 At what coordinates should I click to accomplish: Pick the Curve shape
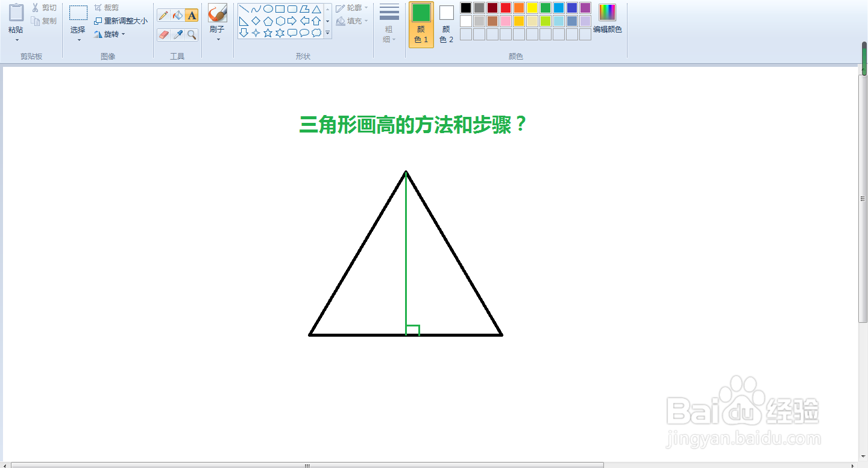(x=256, y=9)
